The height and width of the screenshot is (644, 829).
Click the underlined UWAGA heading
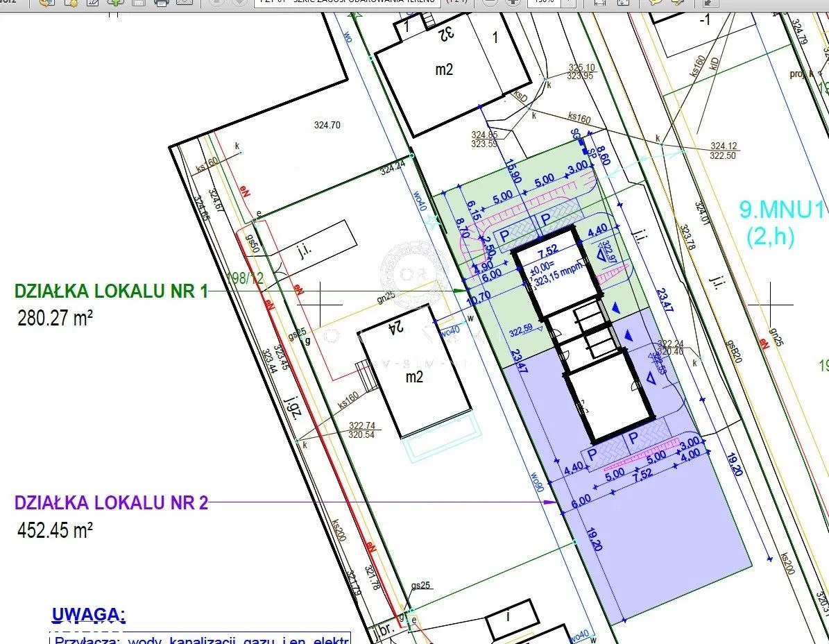(88, 615)
